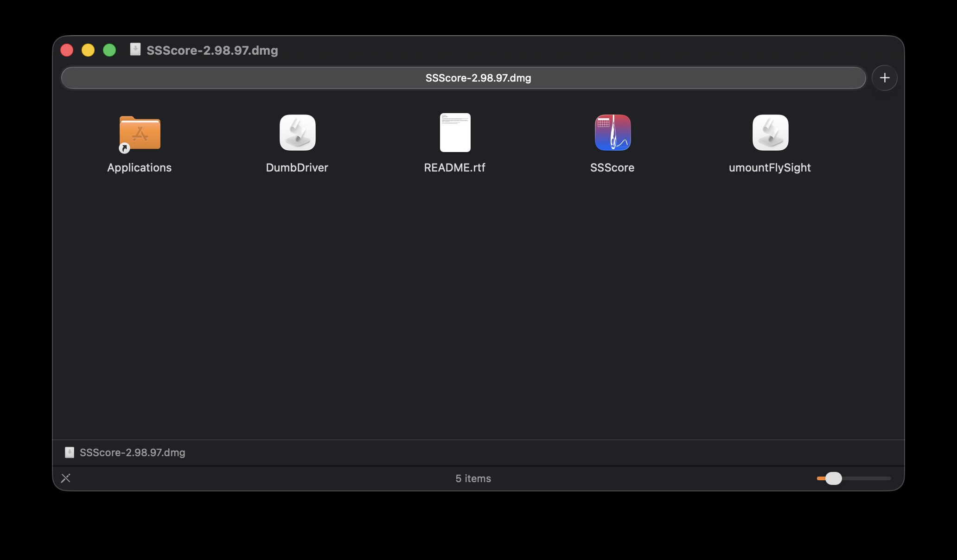Click the window title SSScore-2.98.97.dmg

(212, 50)
